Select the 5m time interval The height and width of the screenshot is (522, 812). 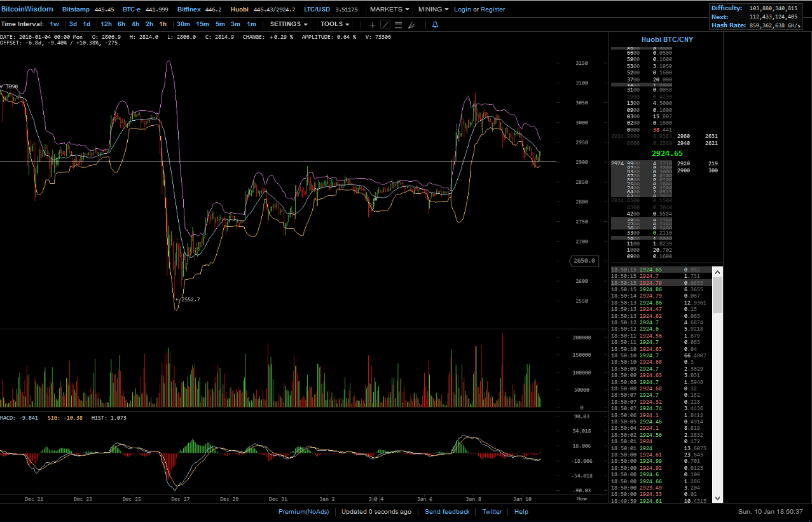220,24
